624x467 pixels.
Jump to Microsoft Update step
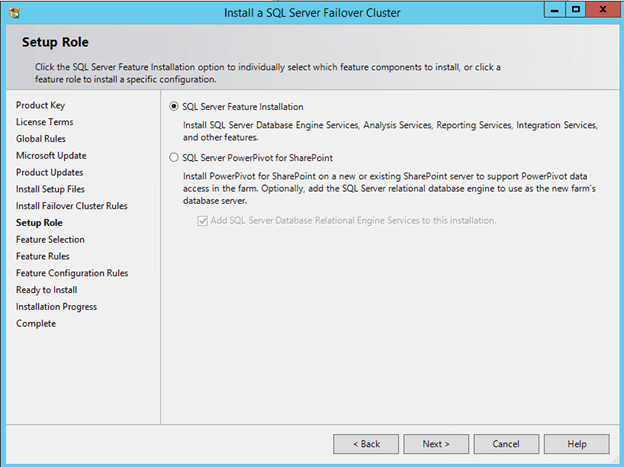pos(51,156)
